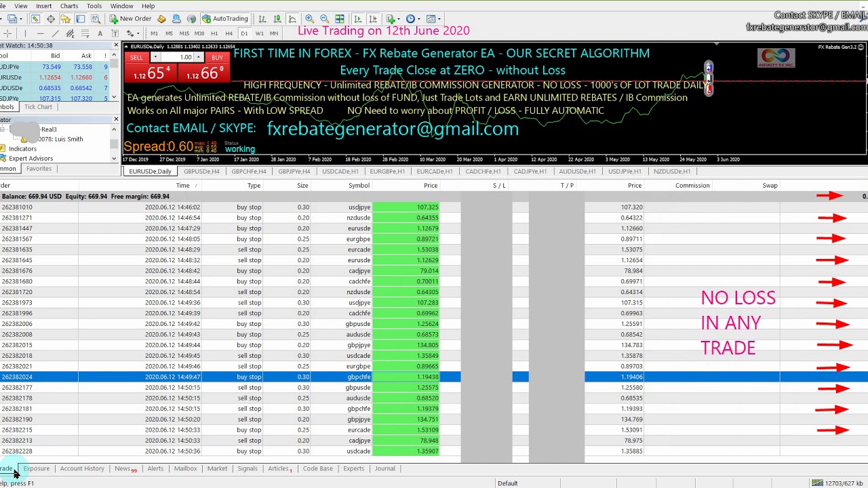The width and height of the screenshot is (868, 488).
Task: Toggle the Data Window icon
Action: 51,18
